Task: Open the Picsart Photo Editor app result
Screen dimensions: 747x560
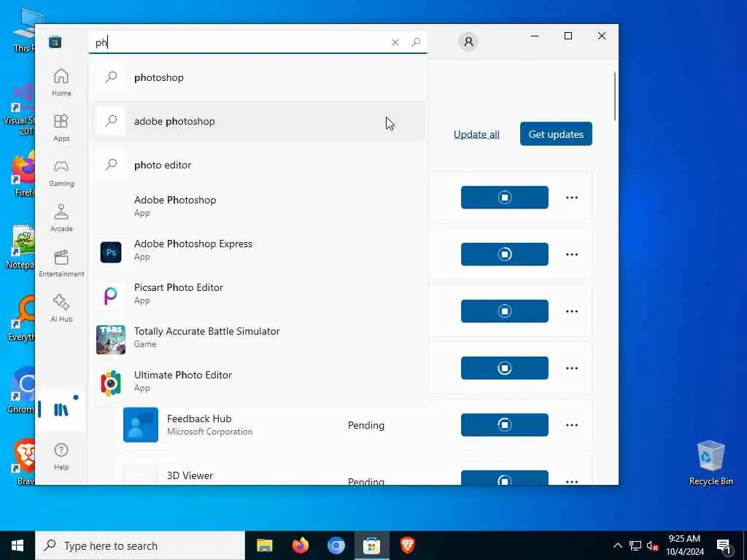Action: (258, 294)
